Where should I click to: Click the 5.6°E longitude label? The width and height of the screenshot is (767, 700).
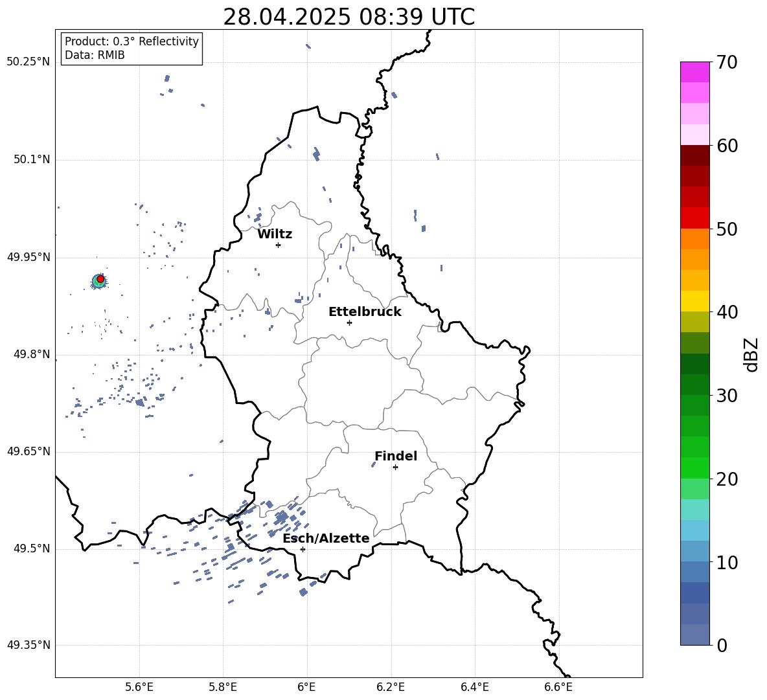pyautogui.click(x=139, y=687)
